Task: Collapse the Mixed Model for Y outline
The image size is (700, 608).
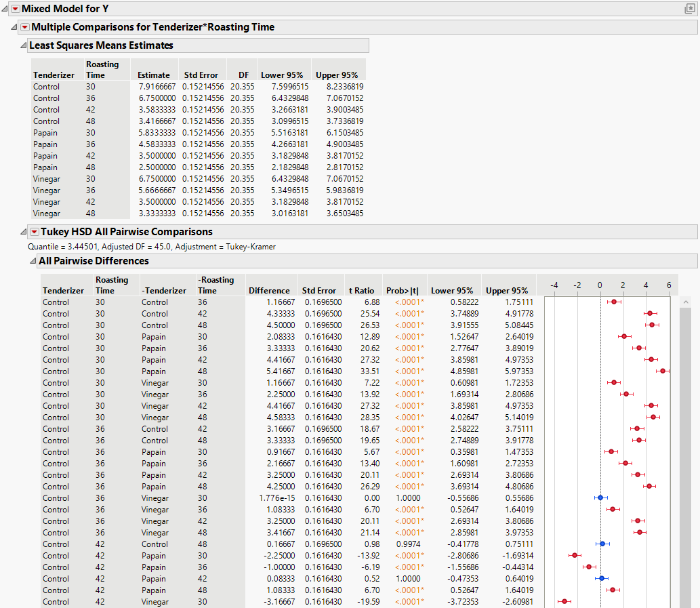Action: 5,9
